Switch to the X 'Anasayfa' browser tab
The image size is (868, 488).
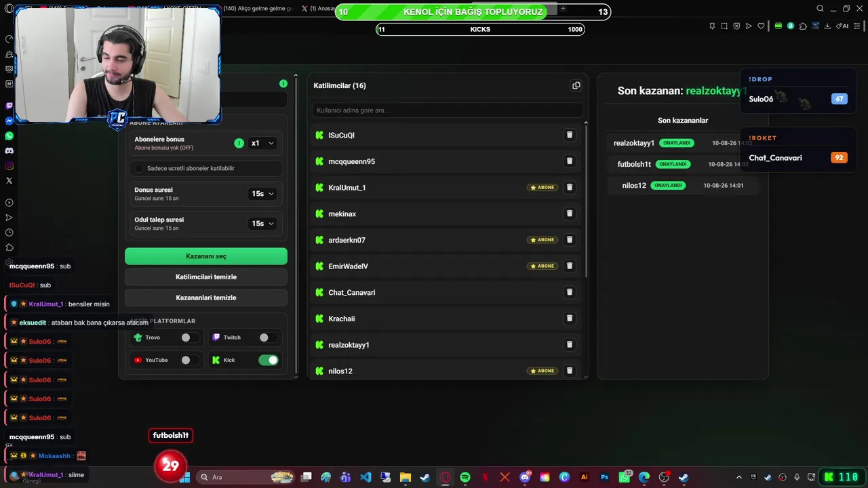319,8
